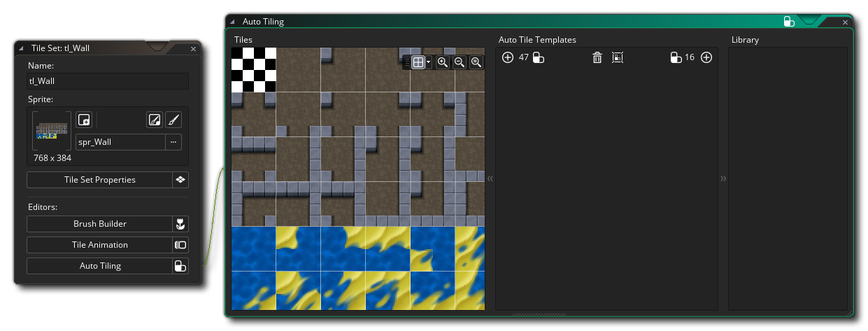Add a new 16-tile auto tile template
This screenshot has height=331, width=868.
tap(706, 57)
